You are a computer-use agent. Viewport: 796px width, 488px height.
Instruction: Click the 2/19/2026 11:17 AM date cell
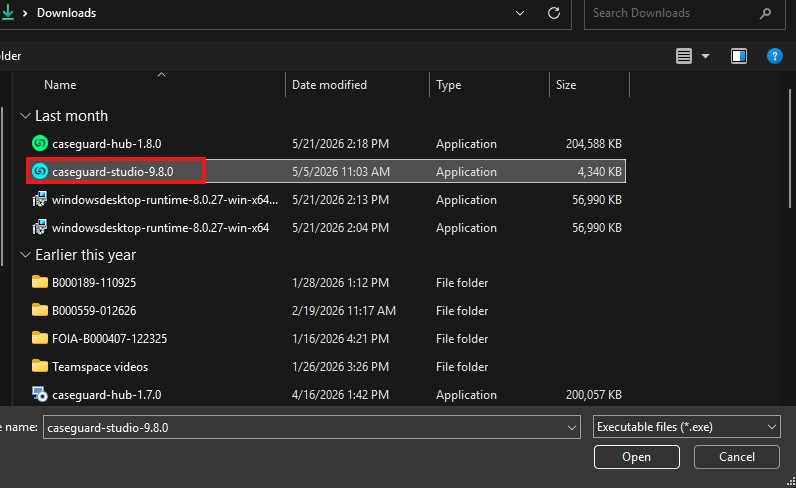[x=344, y=310]
